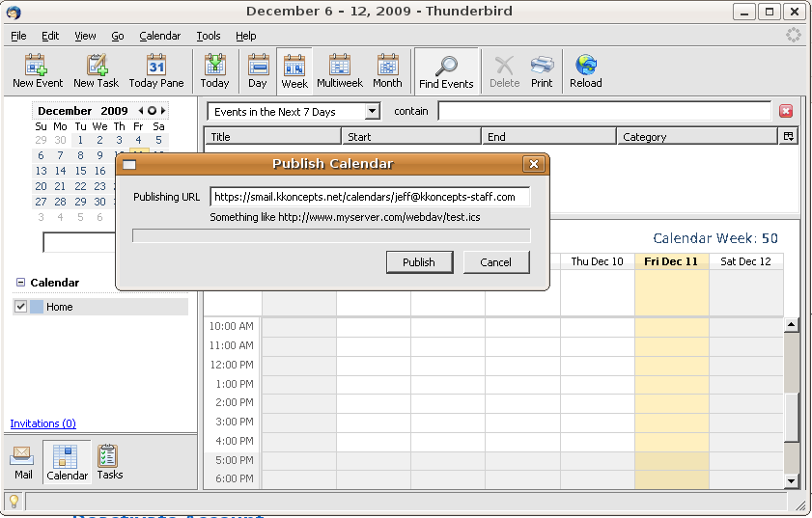Viewport: 812px width, 518px height.
Task: Go to previous month in mini calendar
Action: (140, 110)
